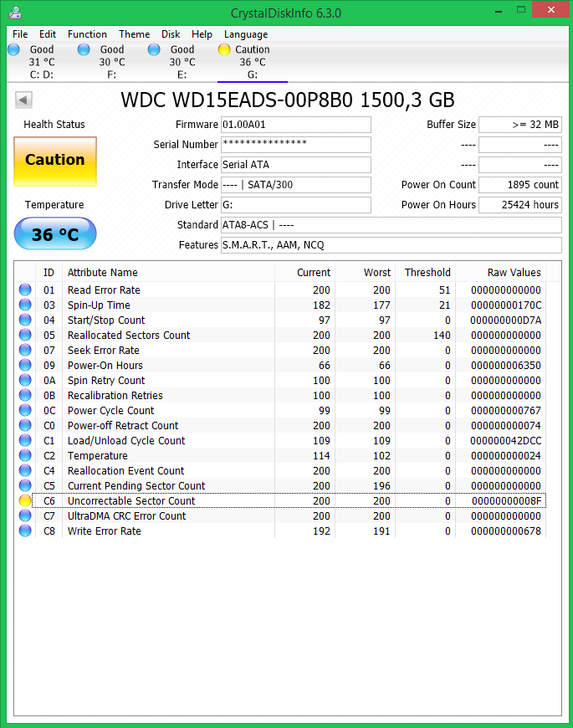Click the status orb for Power Cycle Count

25,410
